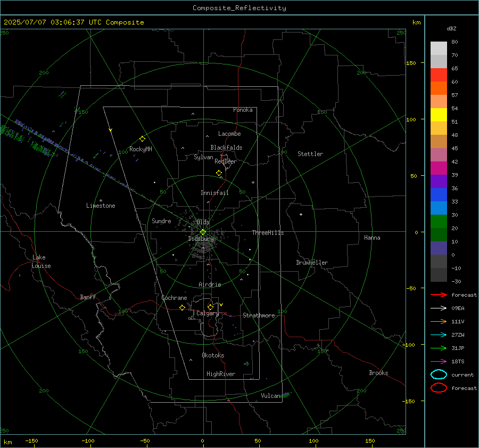
Task: Select the bright yellow 51-54 dBZ swatch
Action: pyautogui.click(x=439, y=115)
